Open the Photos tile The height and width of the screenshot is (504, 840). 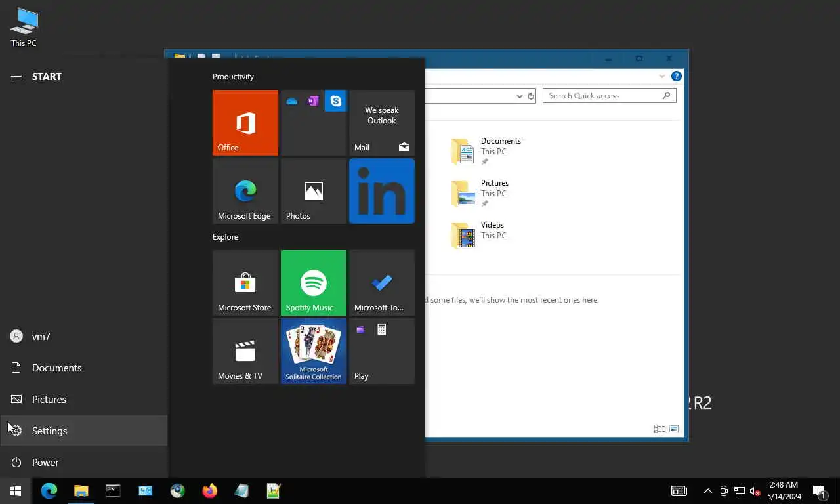click(x=314, y=191)
